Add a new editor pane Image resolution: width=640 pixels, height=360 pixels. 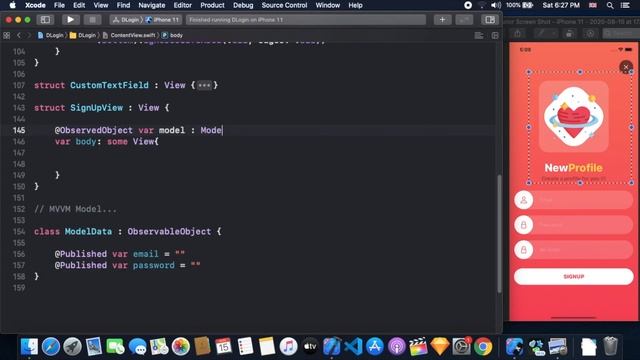[495, 36]
